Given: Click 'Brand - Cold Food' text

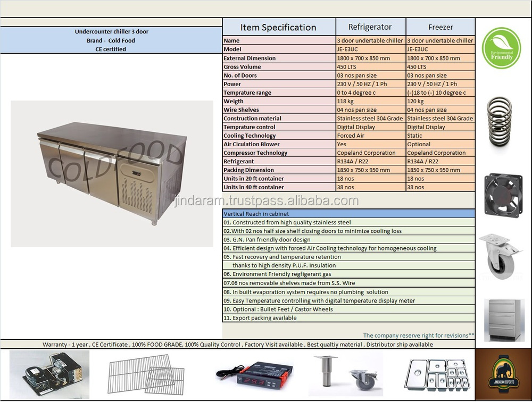Looking at the screenshot, I should (x=111, y=40).
